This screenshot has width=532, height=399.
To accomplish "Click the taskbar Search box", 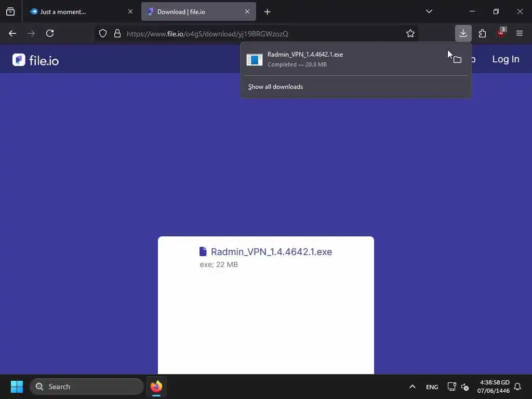I will click(x=87, y=387).
